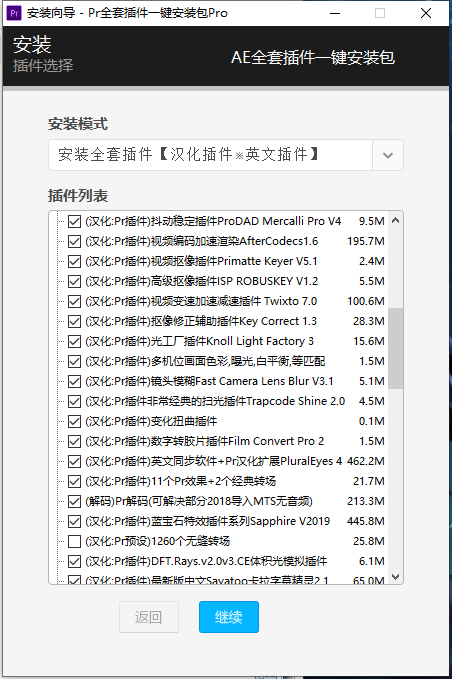The image size is (452, 679).
Task: Click the Pr app icon in title bar
Action: pyautogui.click(x=14, y=13)
